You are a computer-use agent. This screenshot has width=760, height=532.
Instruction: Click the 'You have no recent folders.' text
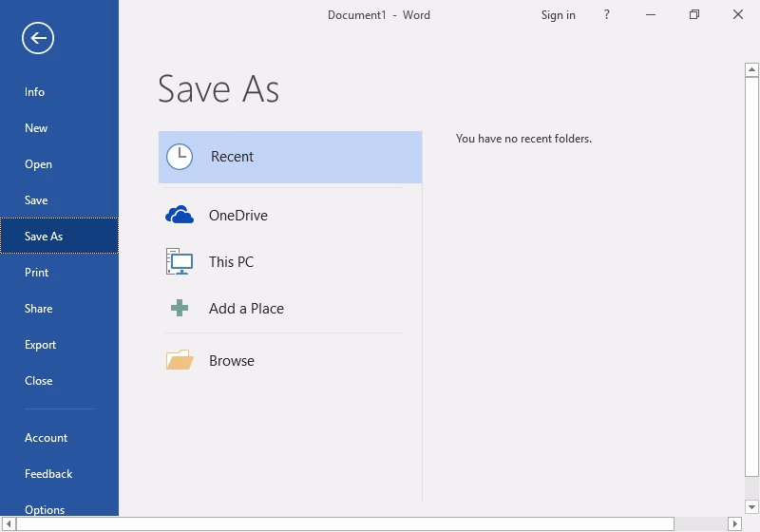pyautogui.click(x=523, y=139)
